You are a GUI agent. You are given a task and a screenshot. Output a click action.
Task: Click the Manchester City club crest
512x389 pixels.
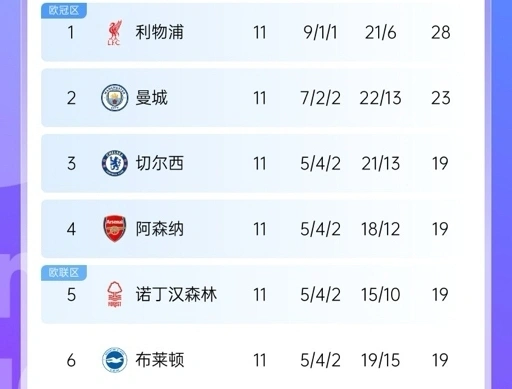pos(114,98)
